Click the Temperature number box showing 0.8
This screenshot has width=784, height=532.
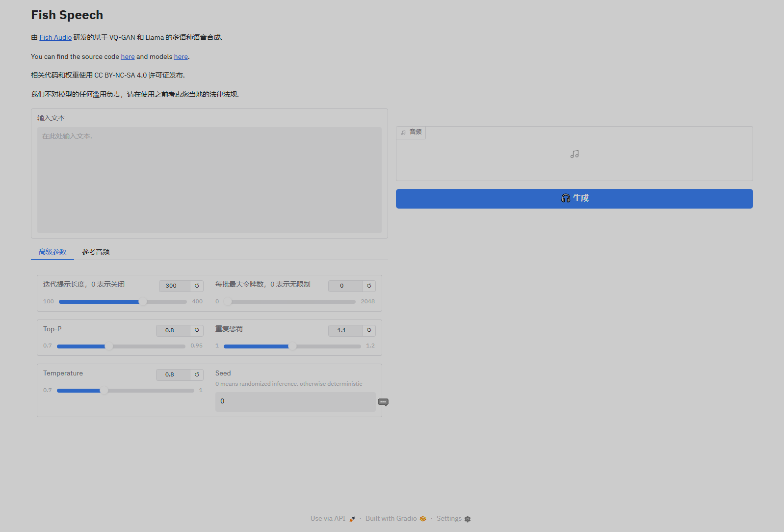tap(173, 374)
